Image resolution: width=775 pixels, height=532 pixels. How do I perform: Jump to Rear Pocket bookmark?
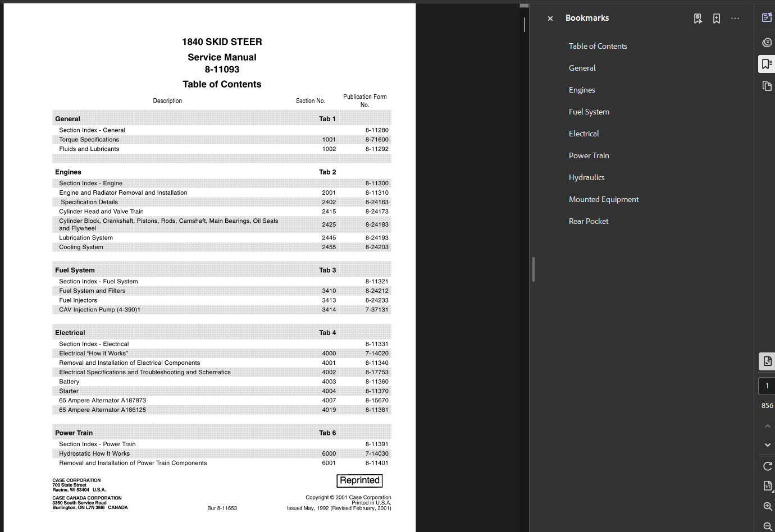tap(588, 221)
